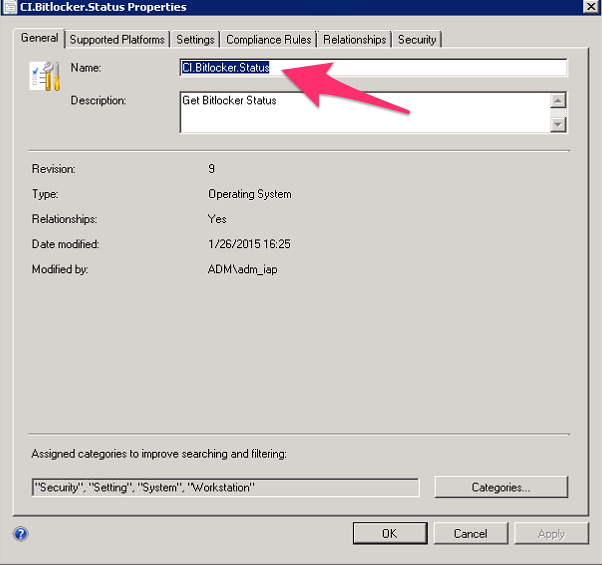Click the Description: label
Screen dimensions: 602x565
click(x=98, y=101)
